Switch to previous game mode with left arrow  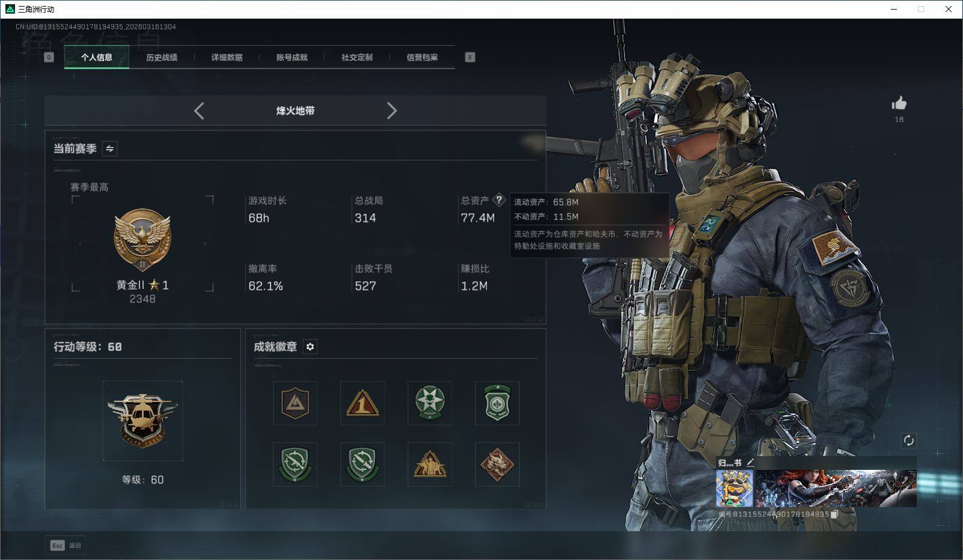pyautogui.click(x=199, y=111)
